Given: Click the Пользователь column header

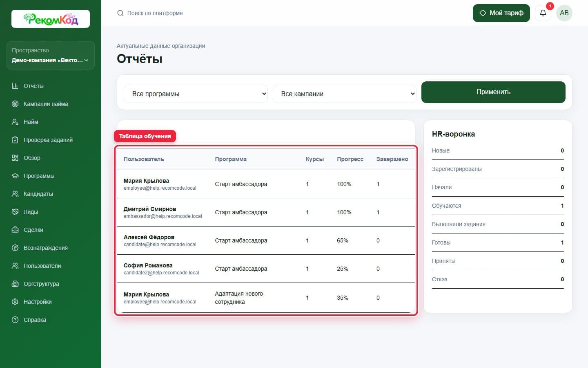Looking at the screenshot, I should click(x=144, y=159).
